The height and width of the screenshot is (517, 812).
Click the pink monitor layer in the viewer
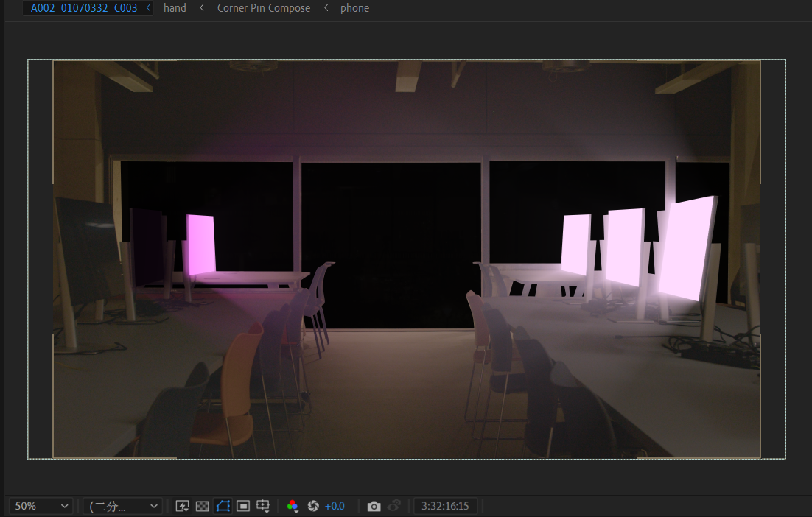[201, 245]
